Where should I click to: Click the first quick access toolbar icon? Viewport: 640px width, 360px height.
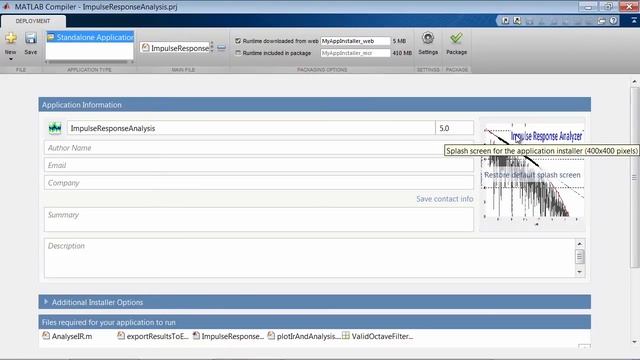505,20
